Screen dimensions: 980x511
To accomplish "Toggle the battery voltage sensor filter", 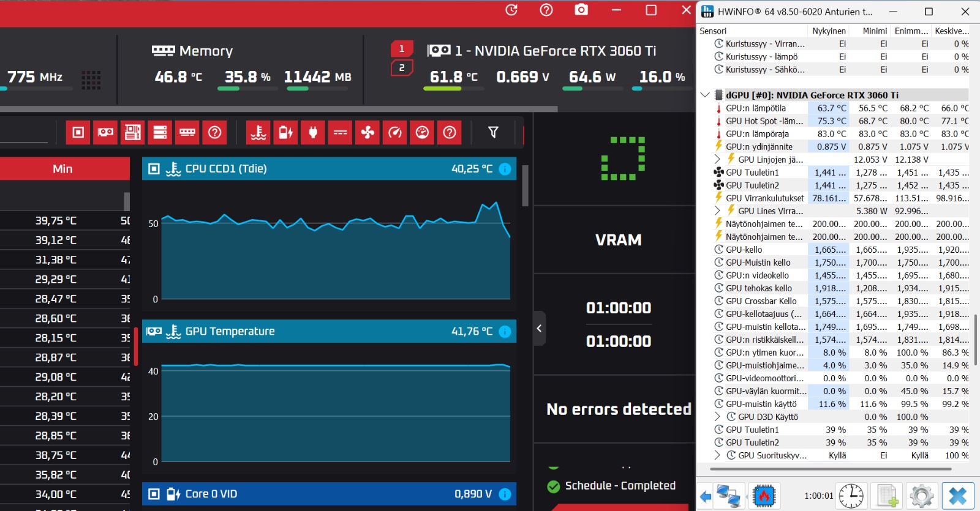I will 286,132.
